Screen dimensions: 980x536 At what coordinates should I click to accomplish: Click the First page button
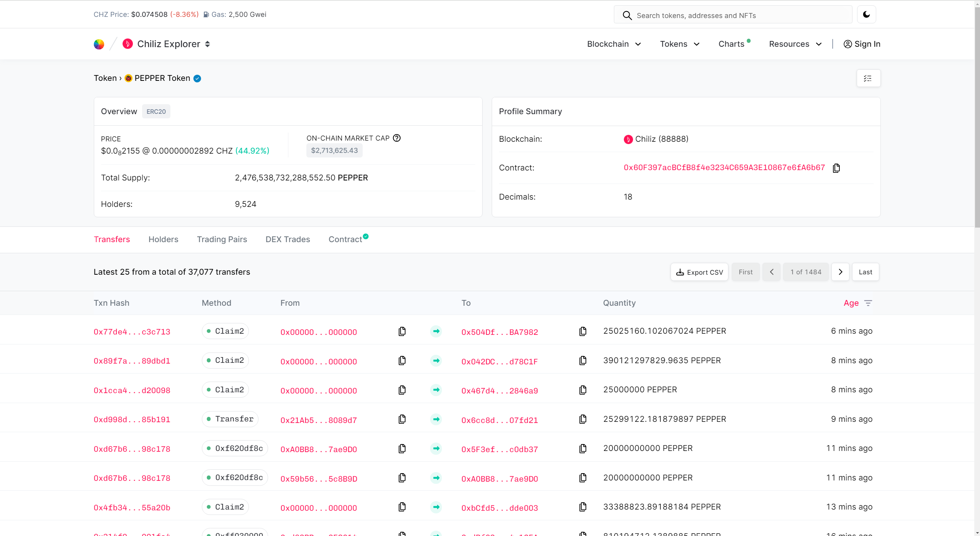[746, 272]
